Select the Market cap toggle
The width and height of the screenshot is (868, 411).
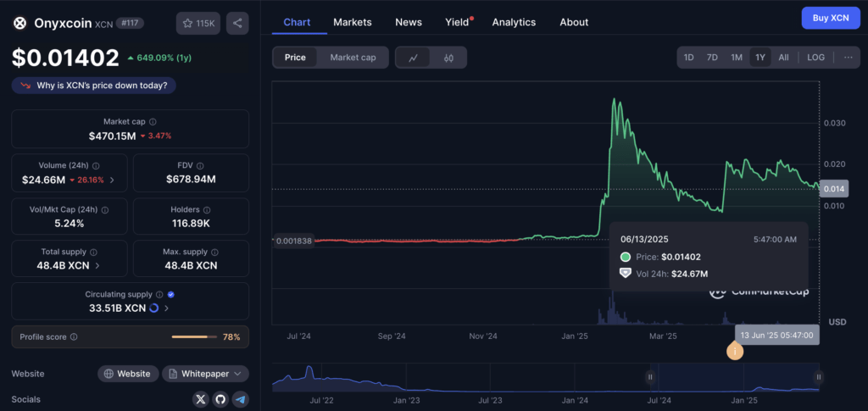tap(353, 58)
